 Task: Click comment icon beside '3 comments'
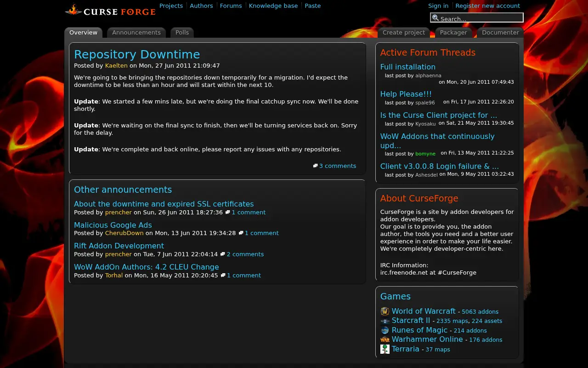coord(315,166)
